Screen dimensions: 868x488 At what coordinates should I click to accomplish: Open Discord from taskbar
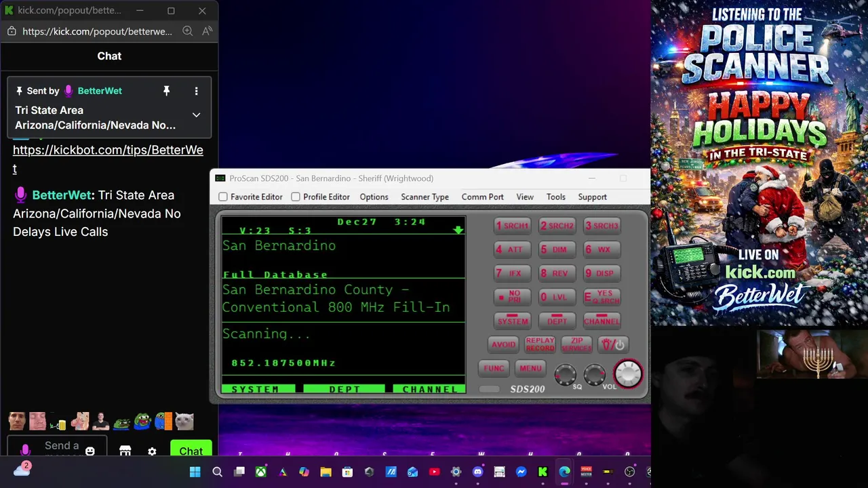pyautogui.click(x=477, y=472)
